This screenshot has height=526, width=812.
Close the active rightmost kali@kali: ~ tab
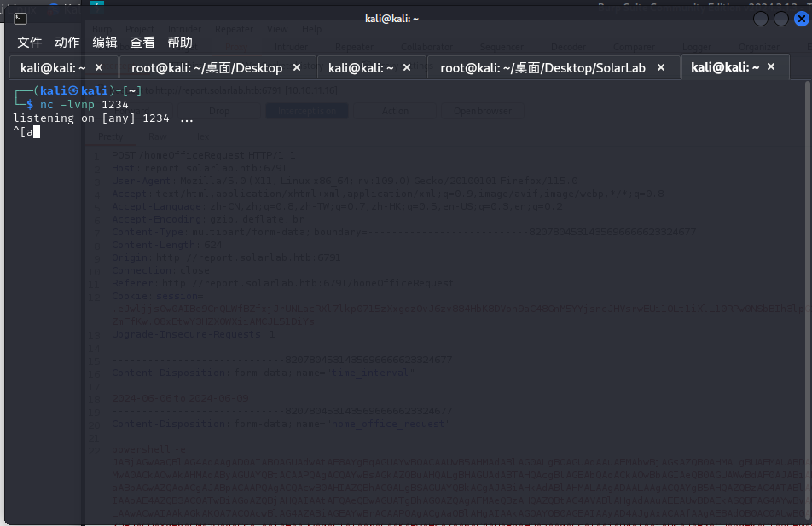pyautogui.click(x=771, y=66)
